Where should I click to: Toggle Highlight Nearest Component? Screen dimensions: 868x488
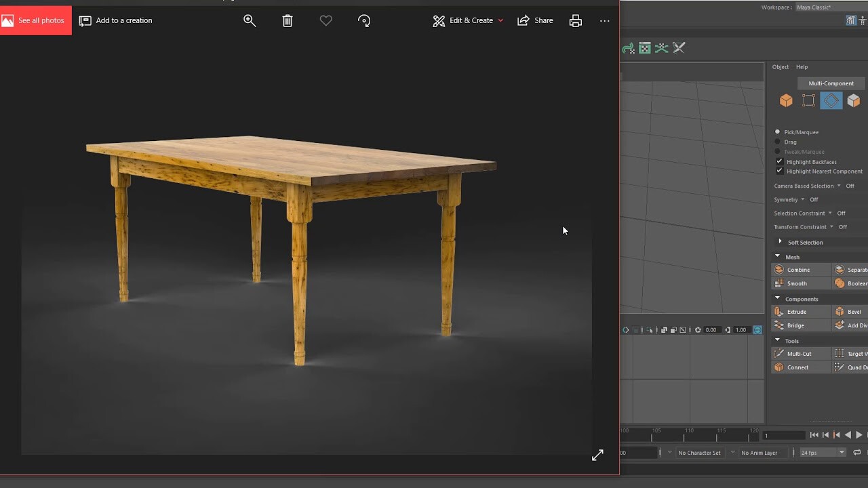780,171
